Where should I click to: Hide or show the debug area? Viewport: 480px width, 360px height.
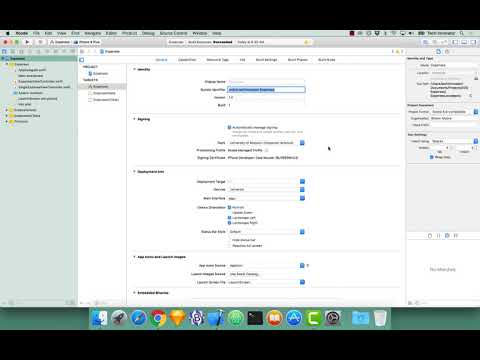(464, 42)
